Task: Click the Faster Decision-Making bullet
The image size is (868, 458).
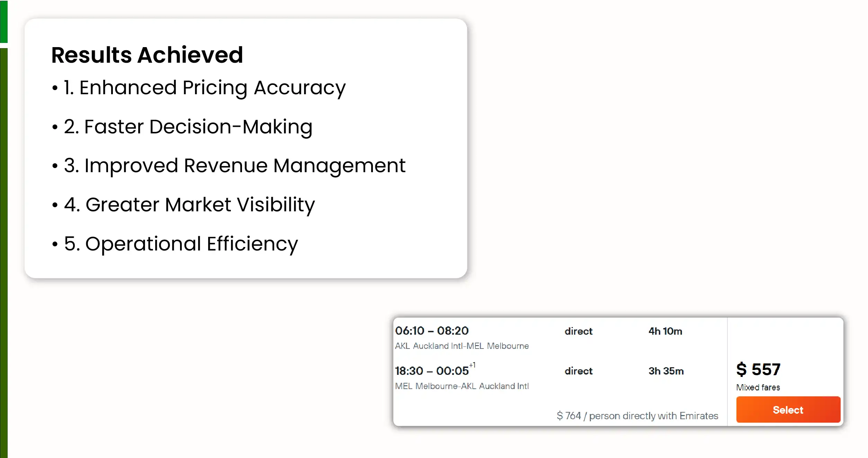Action: [x=188, y=127]
